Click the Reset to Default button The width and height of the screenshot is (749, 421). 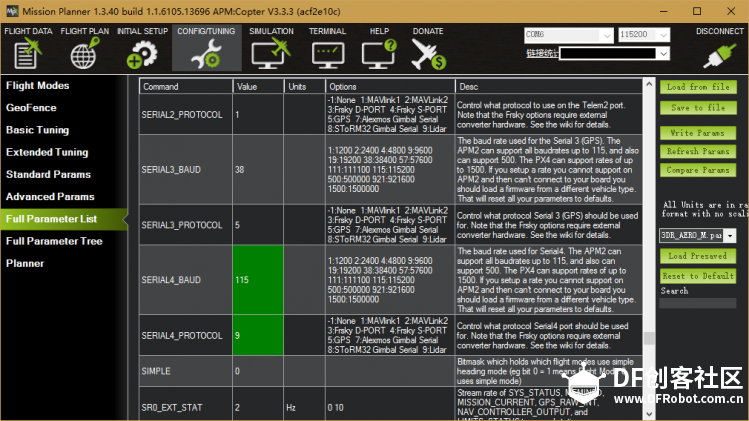point(698,276)
